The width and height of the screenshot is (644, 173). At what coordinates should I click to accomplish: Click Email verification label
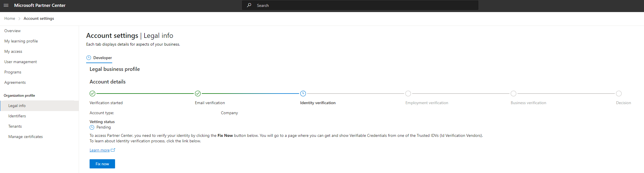coord(210,103)
